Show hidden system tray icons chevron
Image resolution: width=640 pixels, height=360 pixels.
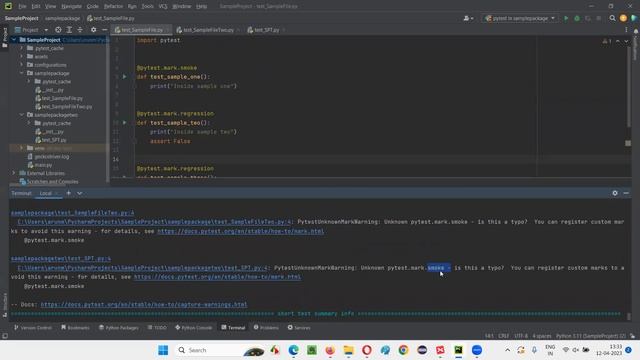(x=507, y=350)
